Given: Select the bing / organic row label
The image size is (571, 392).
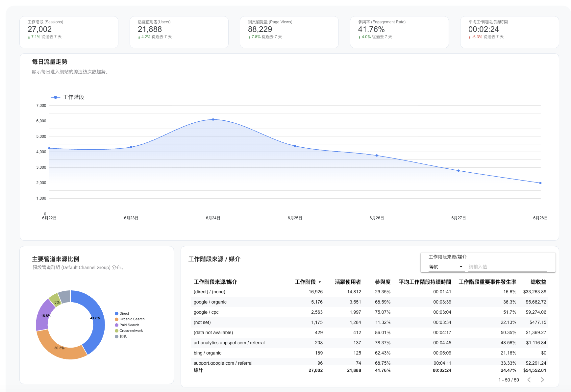Looking at the screenshot, I should pos(208,353).
